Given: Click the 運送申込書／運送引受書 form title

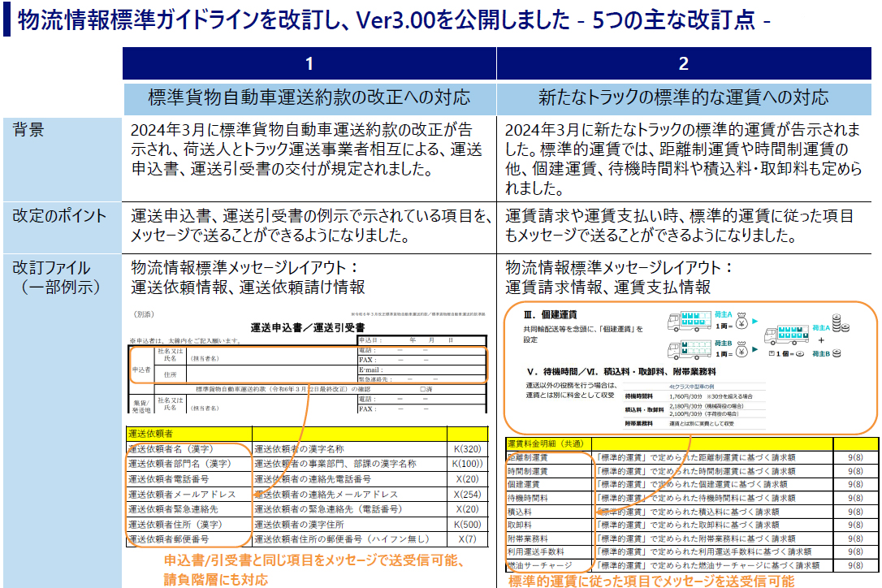Looking at the screenshot, I should pyautogui.click(x=308, y=327).
